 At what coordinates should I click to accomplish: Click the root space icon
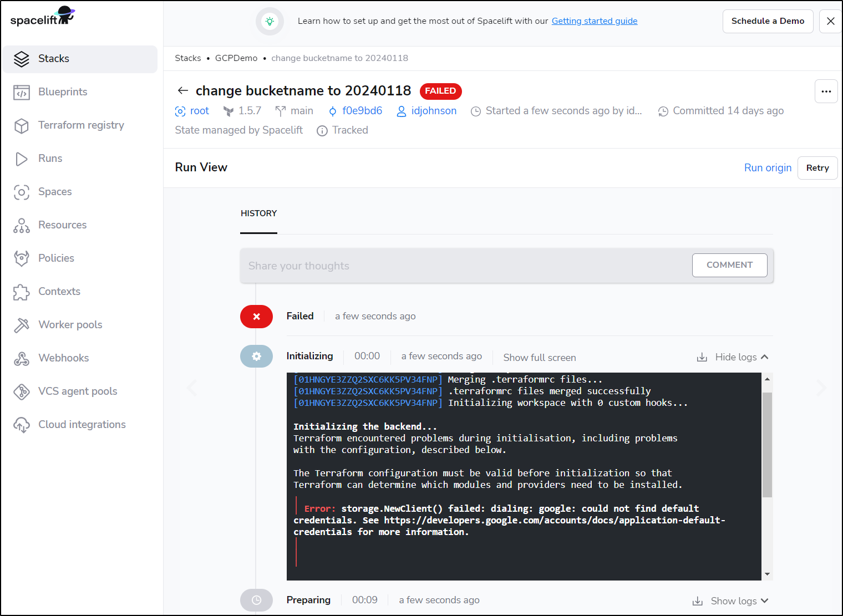tap(180, 111)
